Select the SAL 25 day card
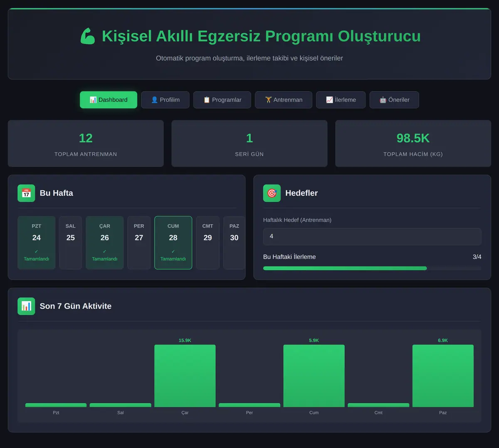This screenshot has width=499, height=448. click(x=71, y=243)
